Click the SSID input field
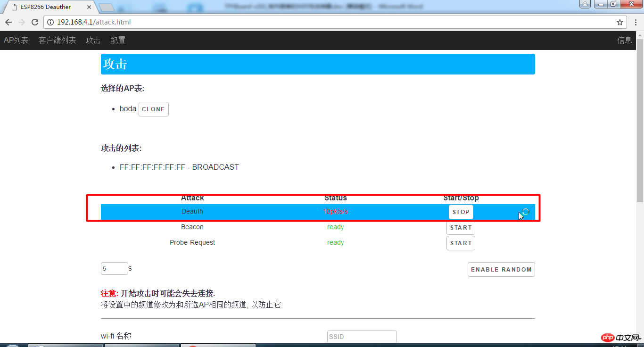Viewport: 644px width, 347px height. (362, 337)
